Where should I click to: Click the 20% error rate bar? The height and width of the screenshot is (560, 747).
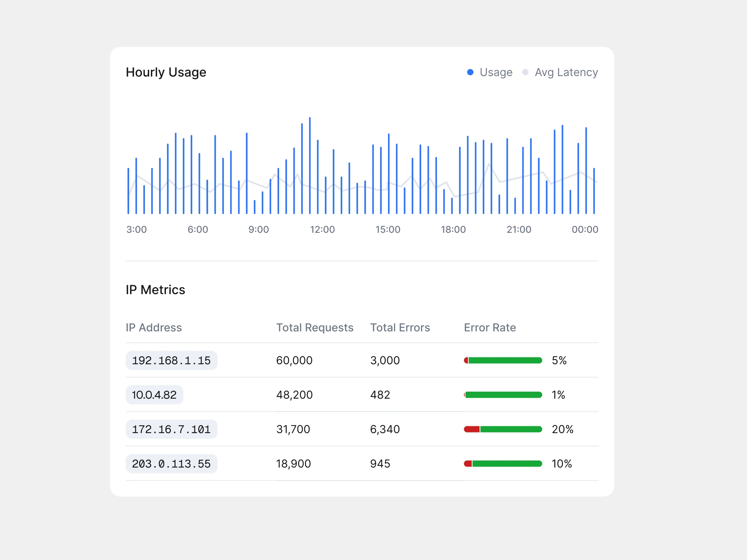(x=503, y=429)
